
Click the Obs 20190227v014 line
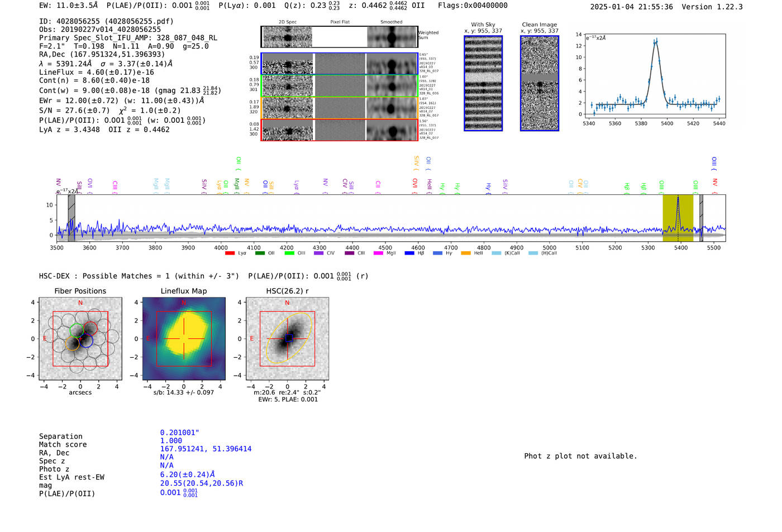click(100, 30)
